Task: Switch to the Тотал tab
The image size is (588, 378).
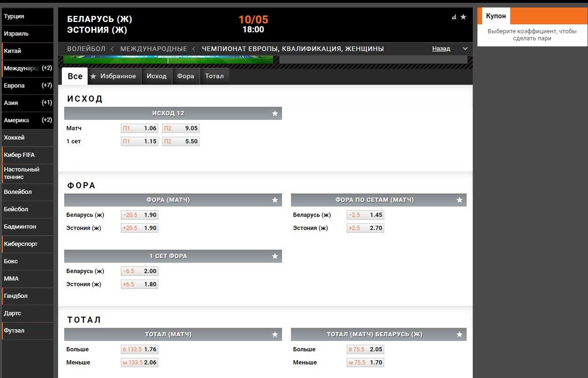Action: click(215, 76)
